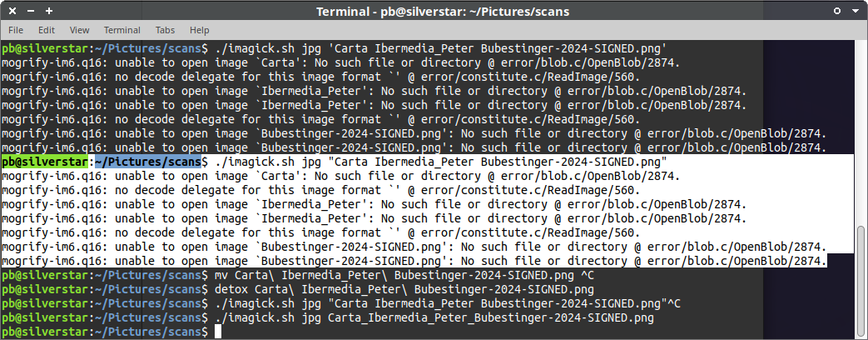Open the File menu
The height and width of the screenshot is (340, 868).
pos(16,30)
